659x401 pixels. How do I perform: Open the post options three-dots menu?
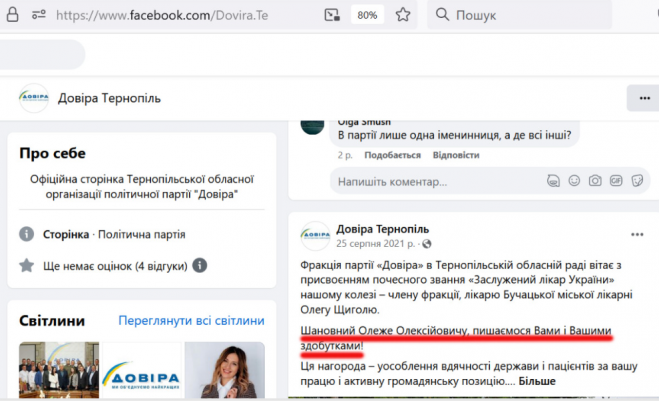point(637,235)
